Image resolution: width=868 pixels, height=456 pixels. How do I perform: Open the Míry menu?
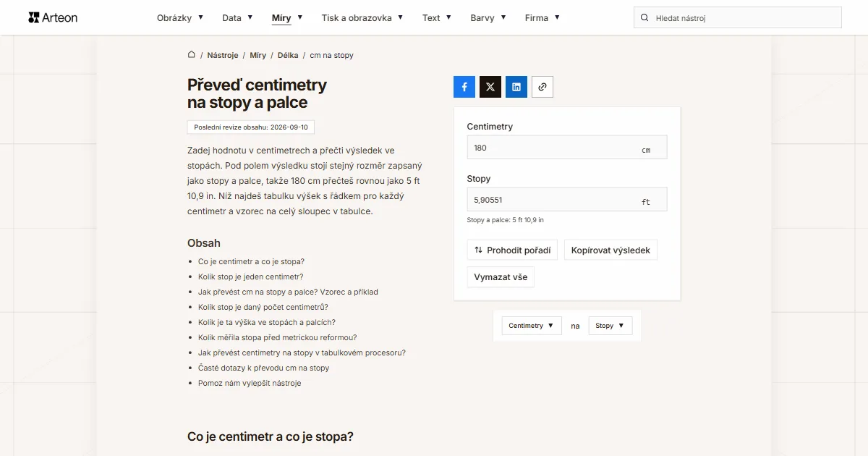point(287,18)
